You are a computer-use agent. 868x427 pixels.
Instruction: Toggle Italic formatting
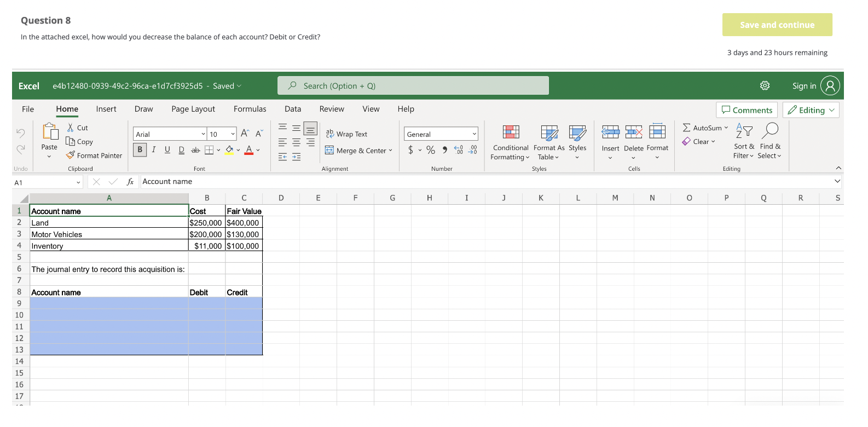click(154, 149)
